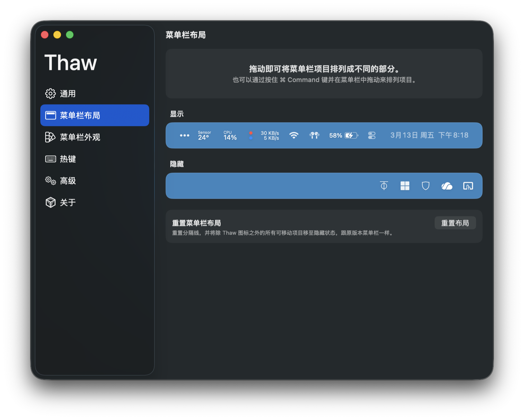This screenshot has height=420, width=524.
Task: Select the Wi-Fi icon in the shown section
Action: point(294,136)
